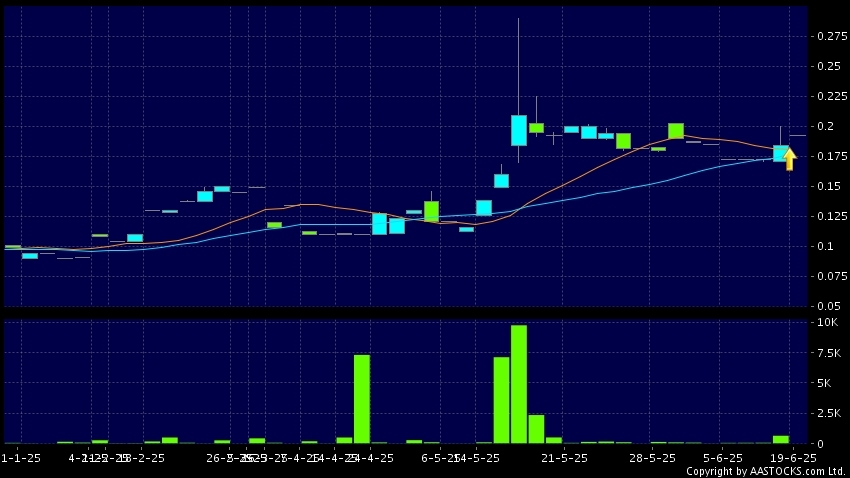
Task: Click the 0.275 price axis label
Action: coord(832,36)
